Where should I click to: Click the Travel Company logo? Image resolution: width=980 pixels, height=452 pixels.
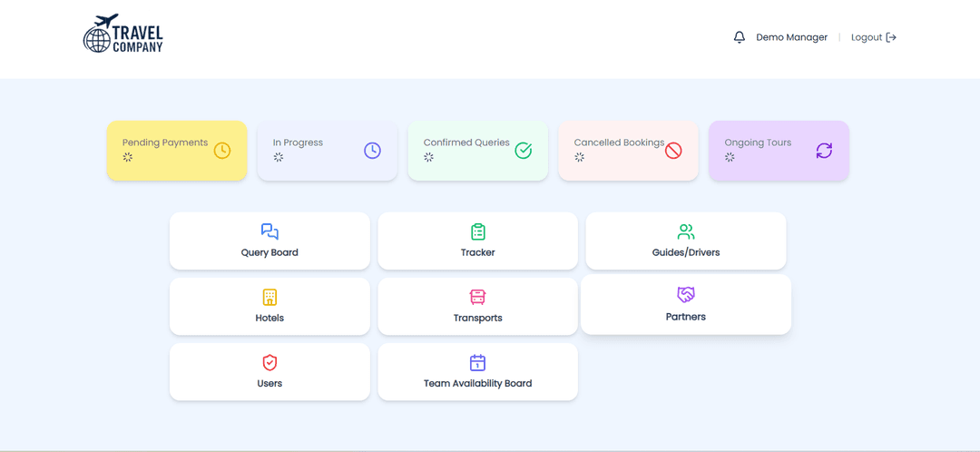(123, 34)
